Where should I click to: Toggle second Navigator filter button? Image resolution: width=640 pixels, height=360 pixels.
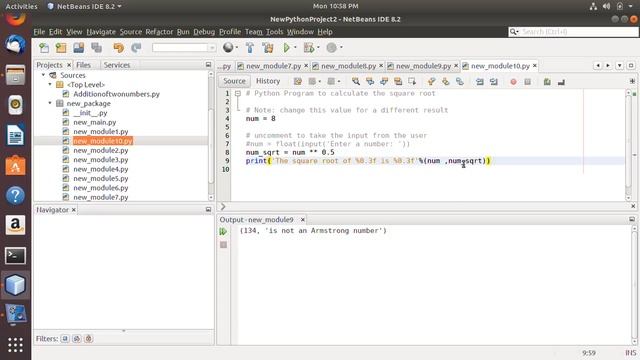(x=76, y=339)
